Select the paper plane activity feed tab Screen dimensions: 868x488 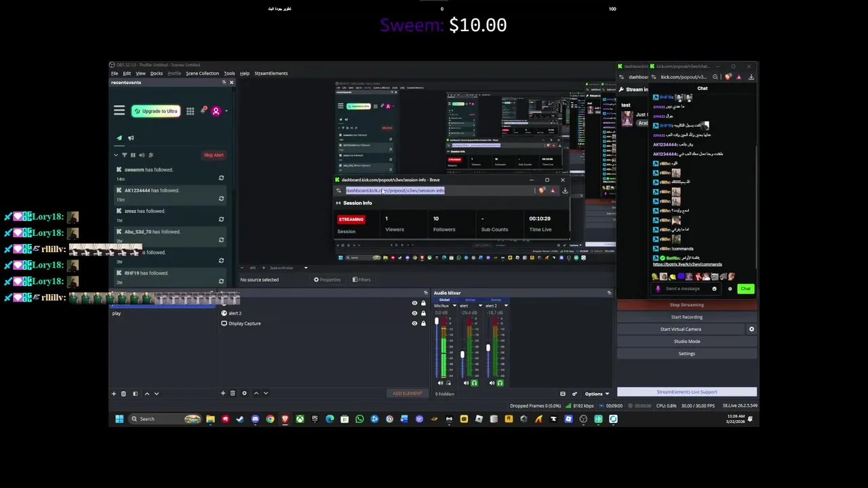pos(119,138)
